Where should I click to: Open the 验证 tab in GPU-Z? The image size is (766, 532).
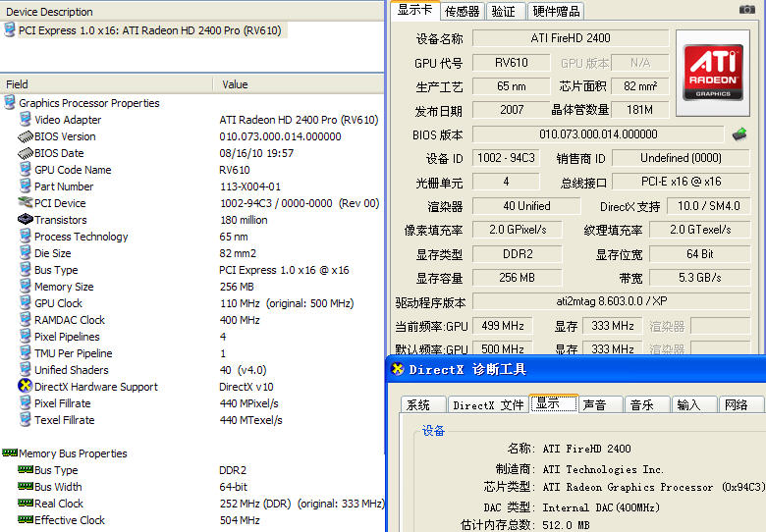coord(506,11)
